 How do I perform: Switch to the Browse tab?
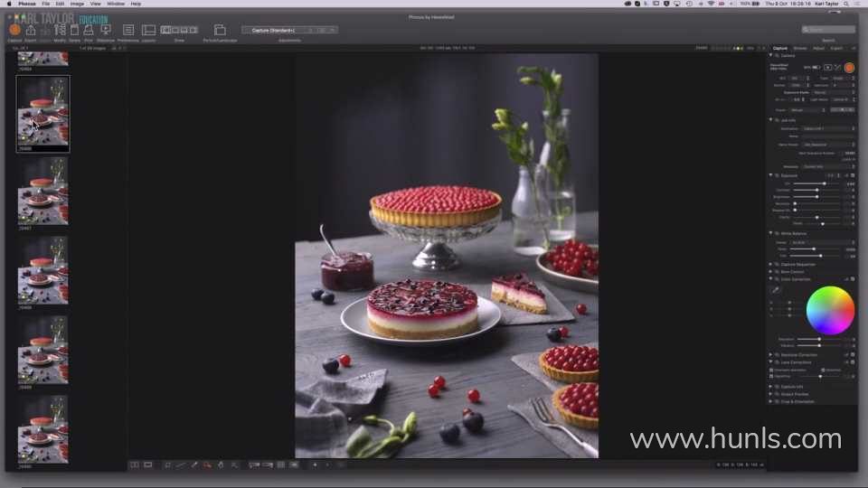[800, 49]
